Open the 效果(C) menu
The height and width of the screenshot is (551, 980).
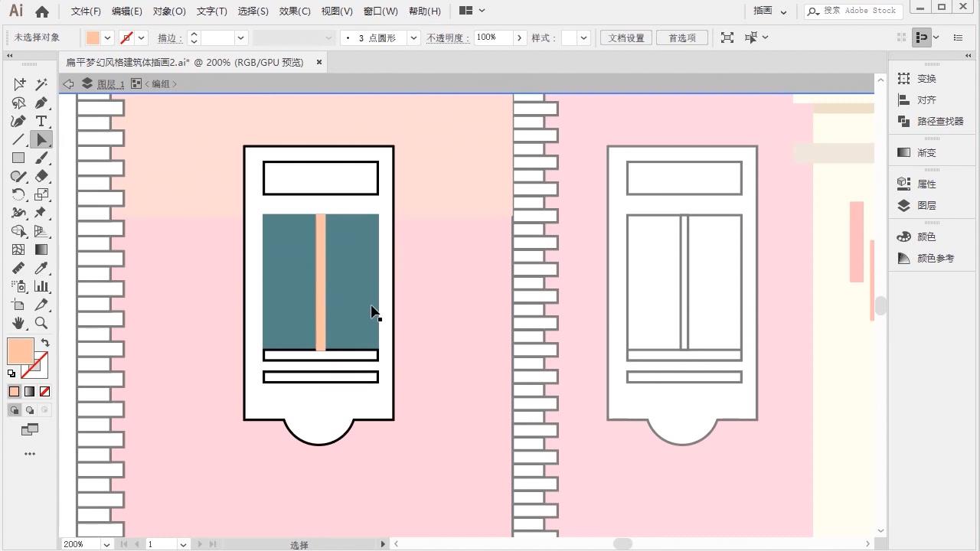click(295, 11)
